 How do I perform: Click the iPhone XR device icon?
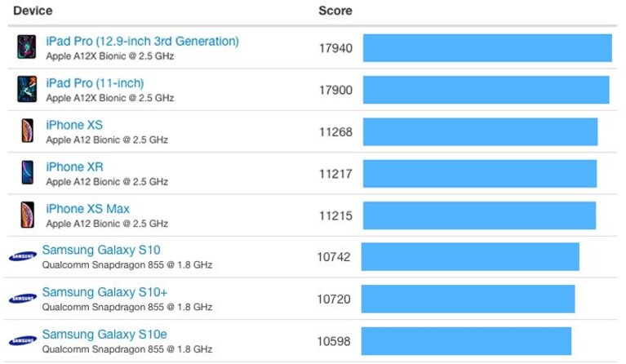click(x=28, y=172)
